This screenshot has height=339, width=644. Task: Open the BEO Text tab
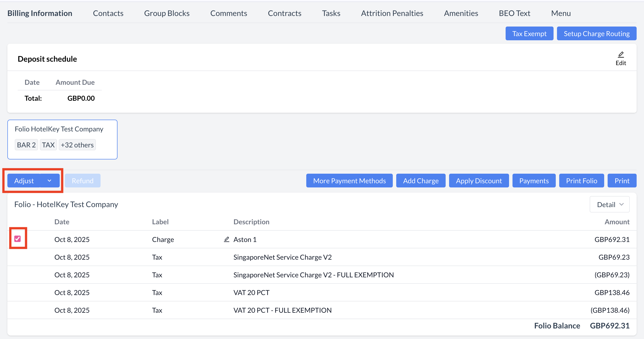pos(514,13)
